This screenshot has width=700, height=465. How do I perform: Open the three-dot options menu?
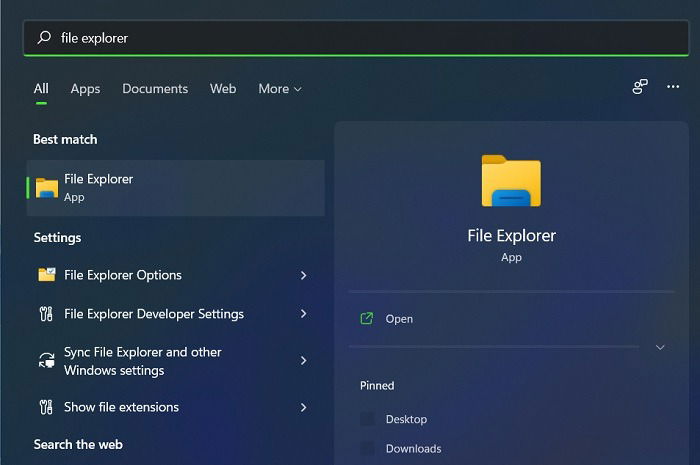pos(673,87)
